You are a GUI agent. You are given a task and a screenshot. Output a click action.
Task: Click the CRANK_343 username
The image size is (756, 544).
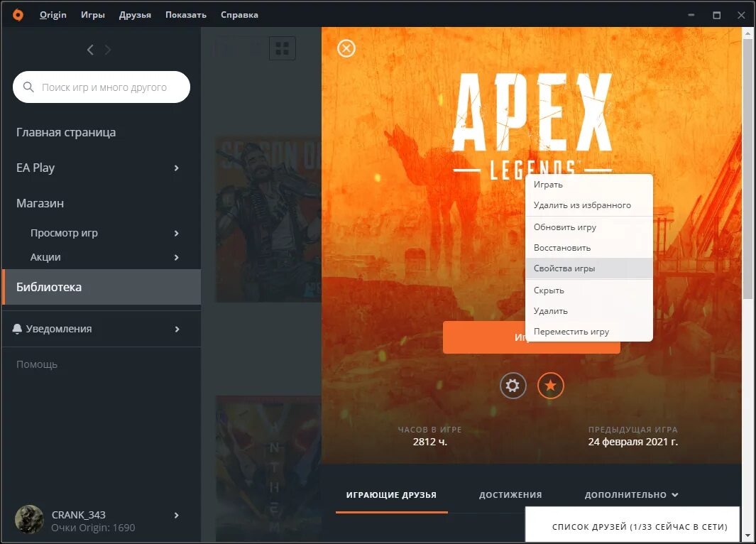tap(79, 515)
